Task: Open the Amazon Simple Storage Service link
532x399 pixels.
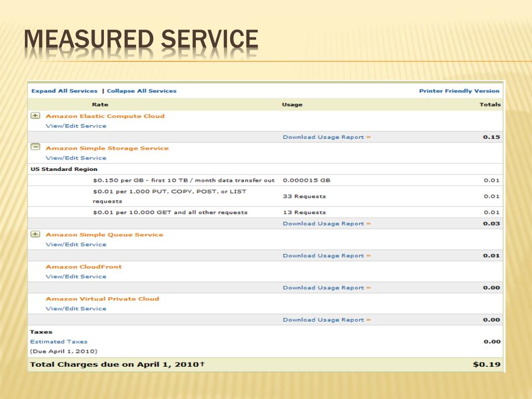Action: tap(107, 148)
